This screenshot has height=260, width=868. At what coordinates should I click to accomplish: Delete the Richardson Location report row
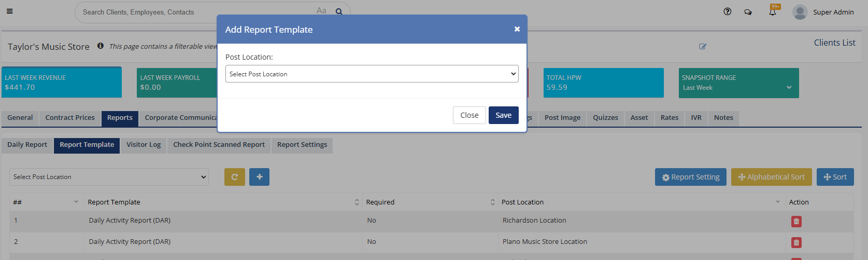[796, 222]
